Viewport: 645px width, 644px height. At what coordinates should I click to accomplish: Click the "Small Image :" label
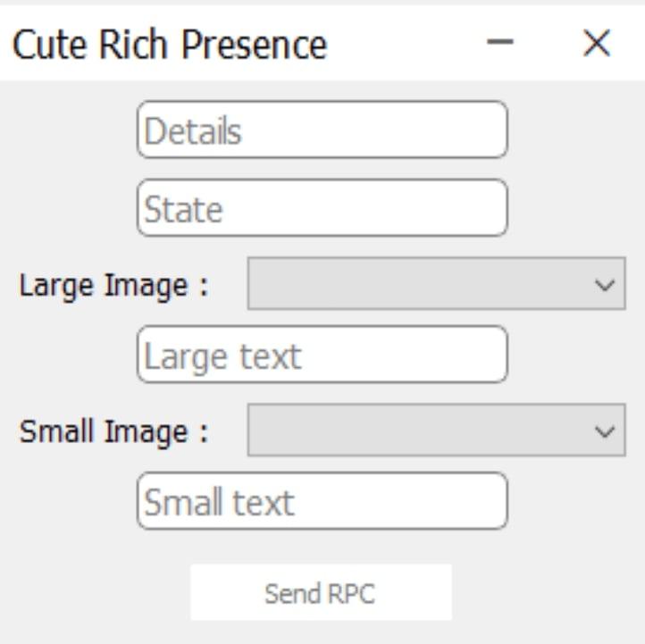pos(113,432)
